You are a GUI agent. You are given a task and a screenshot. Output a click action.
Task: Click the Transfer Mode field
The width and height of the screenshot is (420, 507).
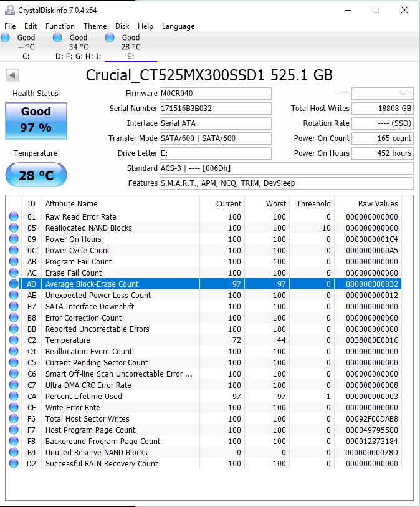(x=216, y=138)
